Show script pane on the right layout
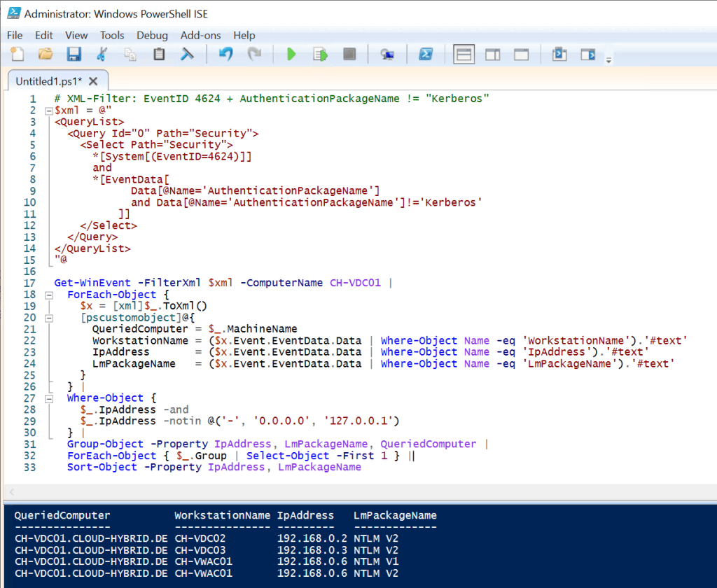 click(492, 55)
